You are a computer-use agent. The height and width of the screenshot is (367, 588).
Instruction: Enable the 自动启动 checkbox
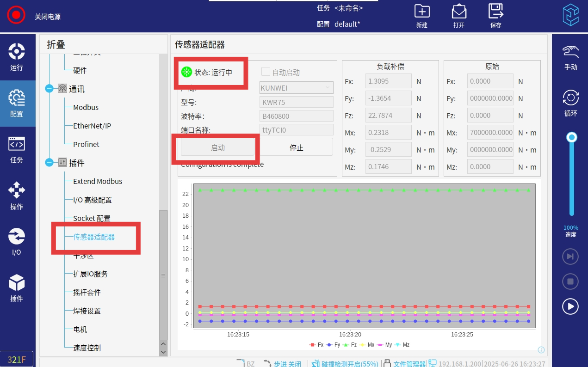coord(266,72)
